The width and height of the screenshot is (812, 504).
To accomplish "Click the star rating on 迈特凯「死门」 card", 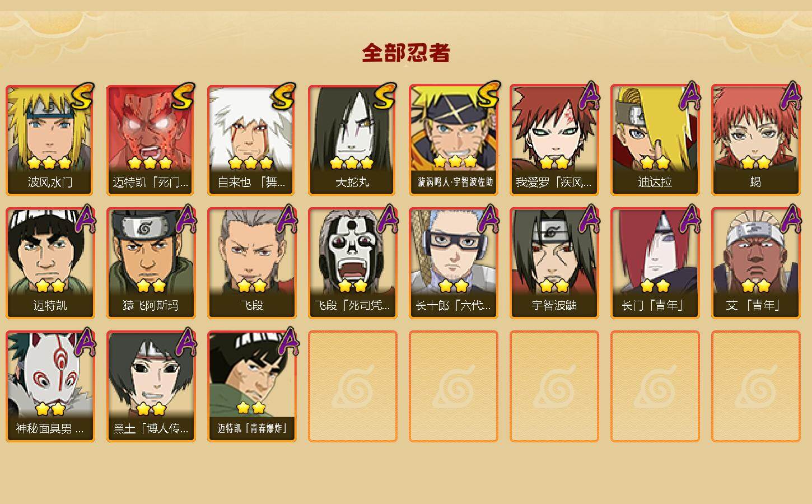I will pyautogui.click(x=150, y=163).
